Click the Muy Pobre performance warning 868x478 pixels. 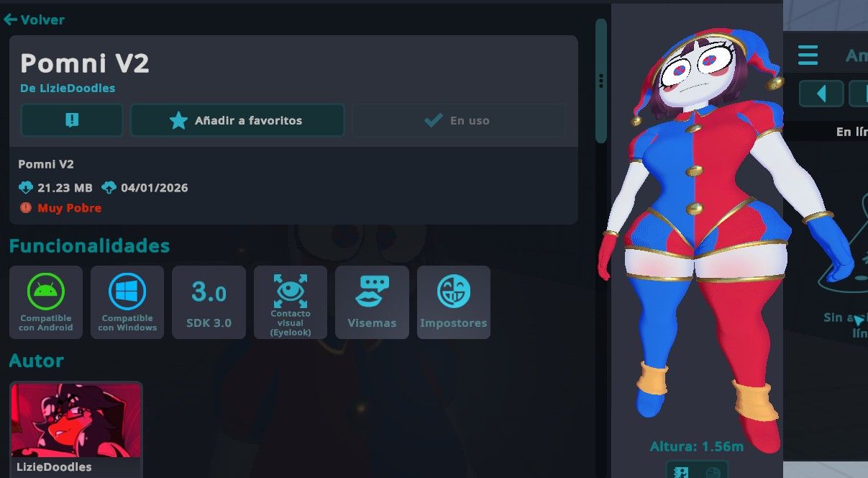pos(61,208)
